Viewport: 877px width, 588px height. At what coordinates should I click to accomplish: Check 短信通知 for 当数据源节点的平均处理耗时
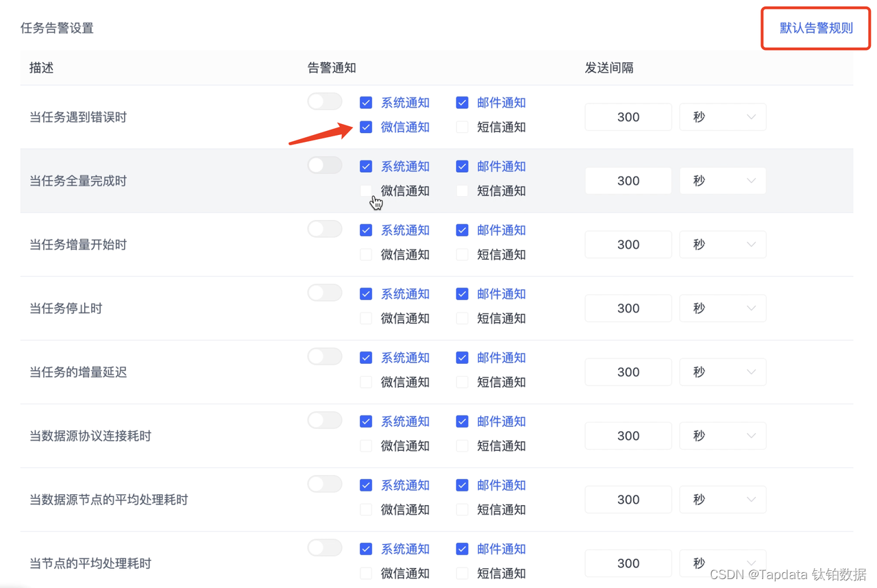pos(462,509)
